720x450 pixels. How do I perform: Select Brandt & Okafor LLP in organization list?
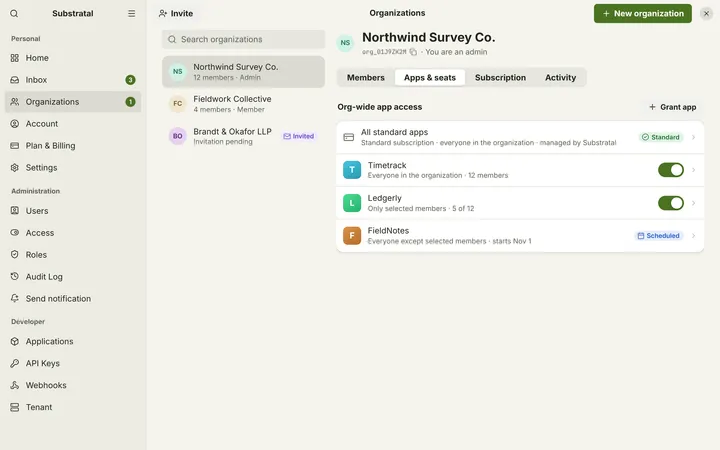pos(243,136)
